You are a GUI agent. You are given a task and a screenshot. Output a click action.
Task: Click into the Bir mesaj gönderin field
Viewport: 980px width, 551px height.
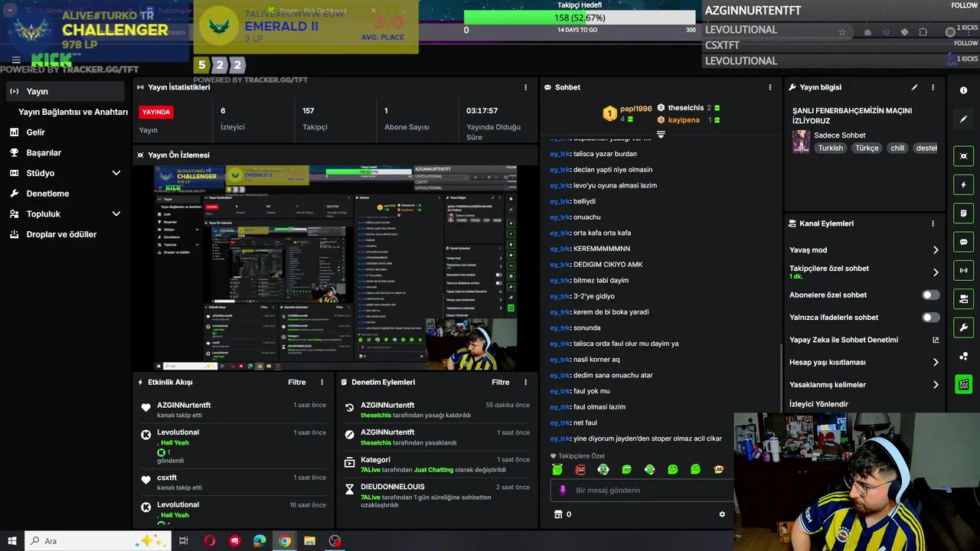(x=642, y=490)
